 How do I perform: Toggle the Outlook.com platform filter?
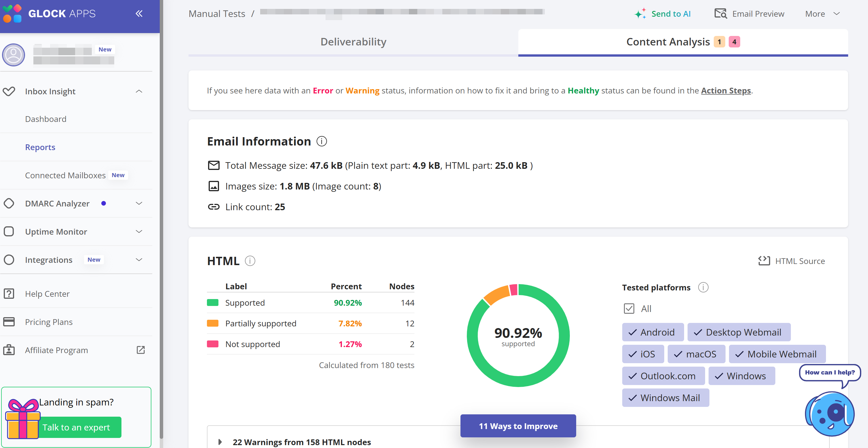tap(663, 376)
